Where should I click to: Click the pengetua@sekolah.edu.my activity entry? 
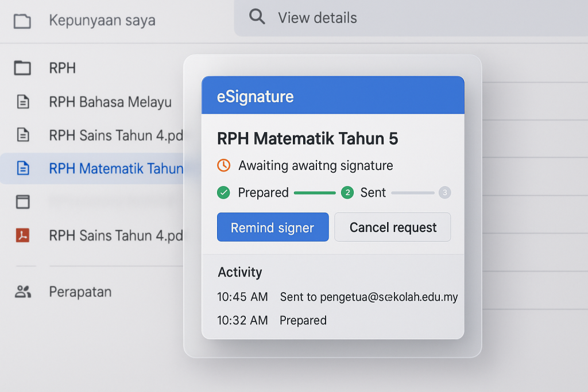click(338, 297)
